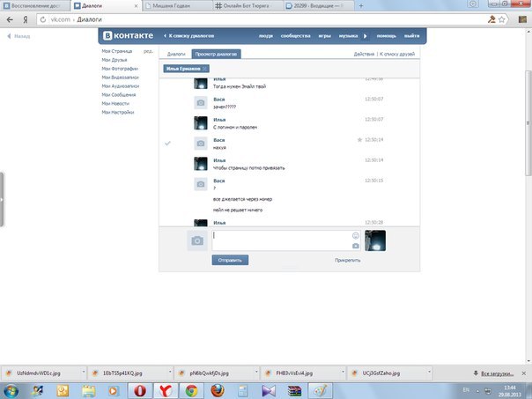Open dropdown arrow of pN6bQwkfjDs.jpg download

(256, 373)
